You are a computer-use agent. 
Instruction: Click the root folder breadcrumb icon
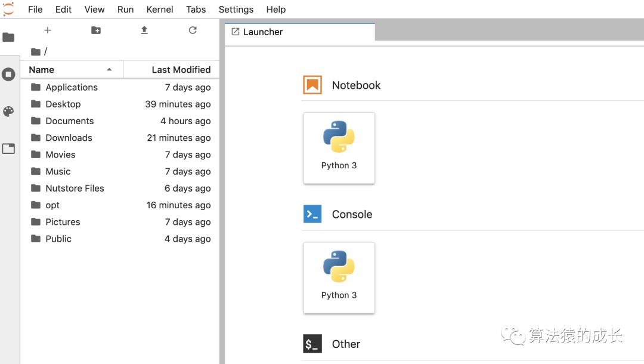click(x=36, y=52)
